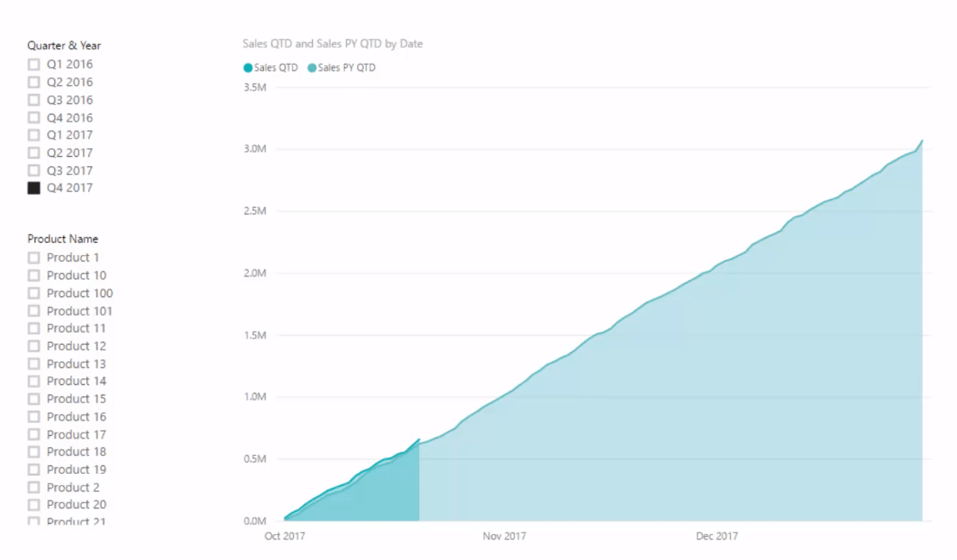
Task: Check the Q1 2016 quarter checkbox
Action: tap(34, 65)
